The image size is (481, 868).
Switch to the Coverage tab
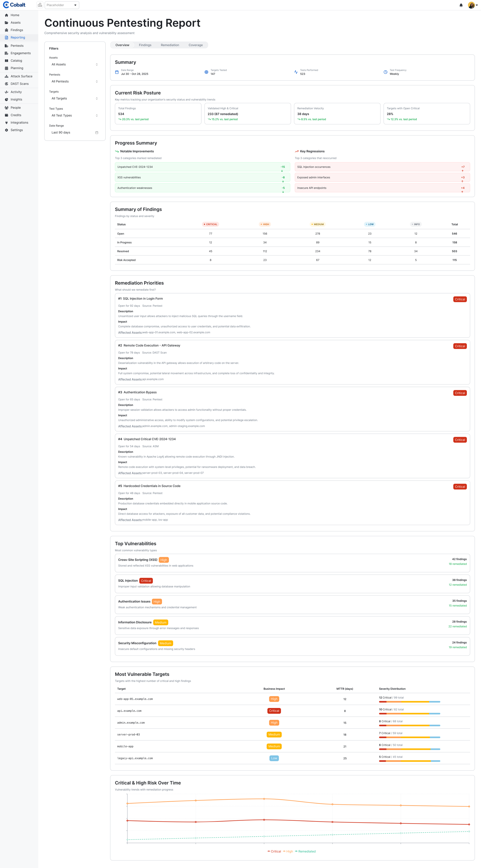(x=195, y=45)
